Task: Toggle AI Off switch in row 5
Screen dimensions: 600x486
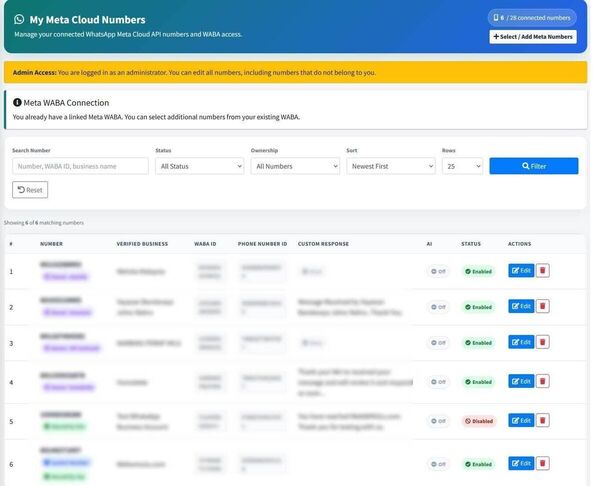Action: tap(438, 421)
